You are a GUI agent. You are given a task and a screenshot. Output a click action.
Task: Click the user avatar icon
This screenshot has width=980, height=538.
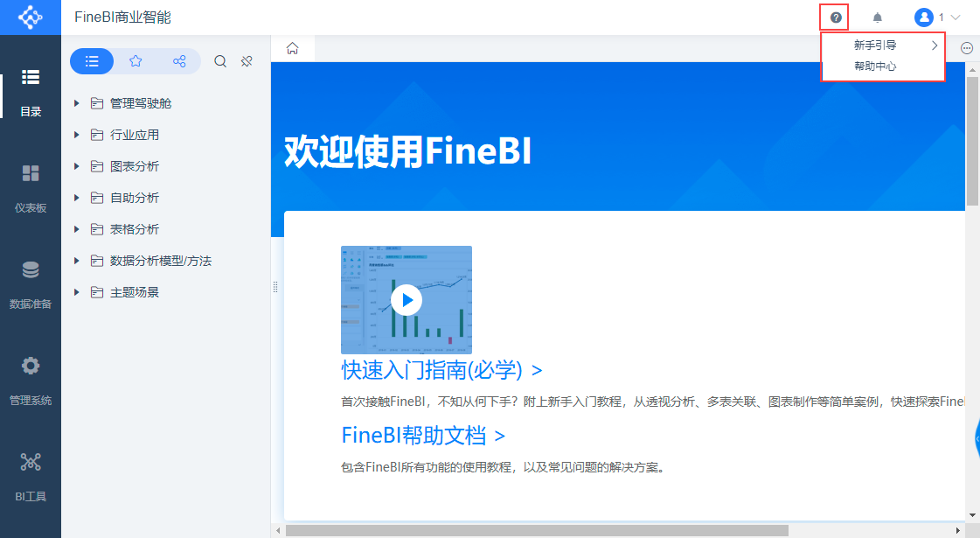(x=924, y=17)
